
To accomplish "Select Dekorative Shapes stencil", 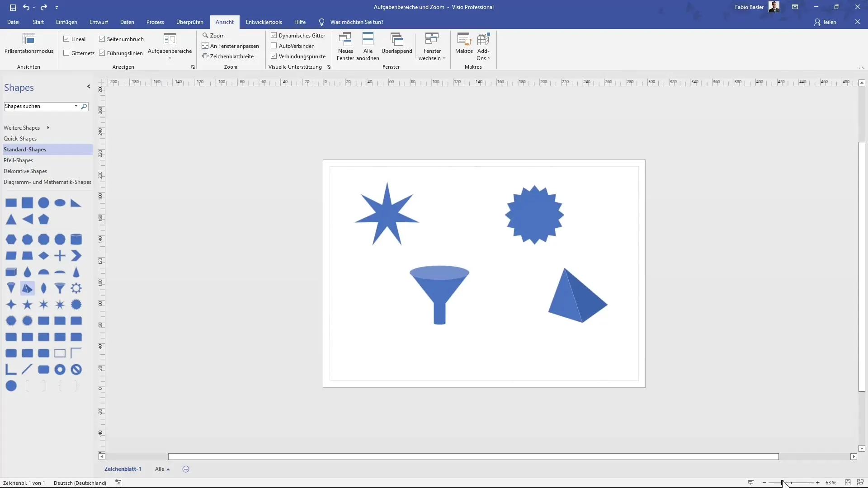I will 25,171.
